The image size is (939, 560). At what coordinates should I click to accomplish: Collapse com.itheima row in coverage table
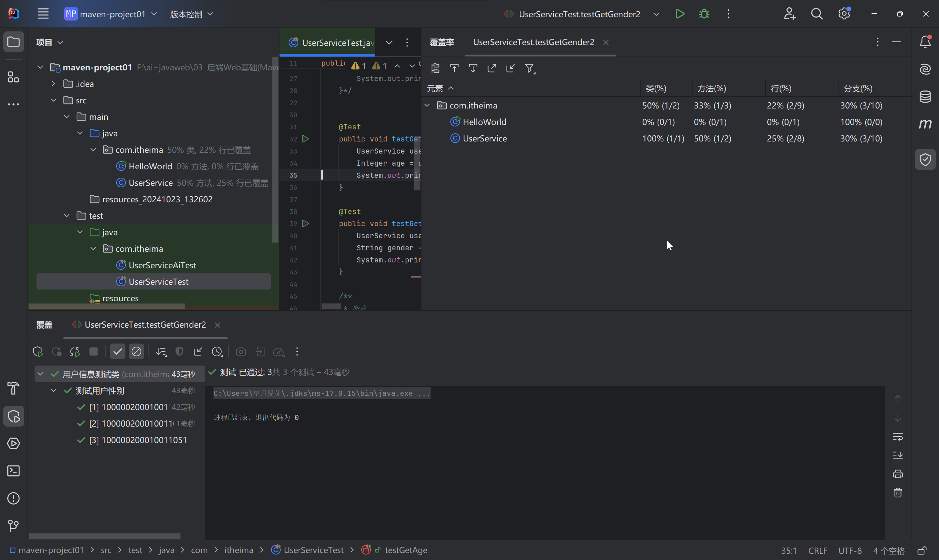[x=427, y=105]
